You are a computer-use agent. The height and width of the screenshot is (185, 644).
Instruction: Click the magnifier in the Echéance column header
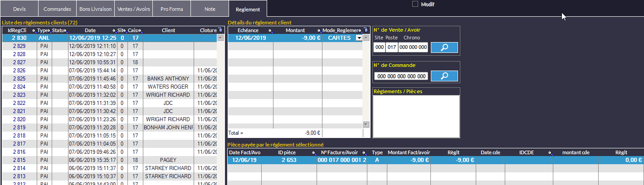coord(271,31)
